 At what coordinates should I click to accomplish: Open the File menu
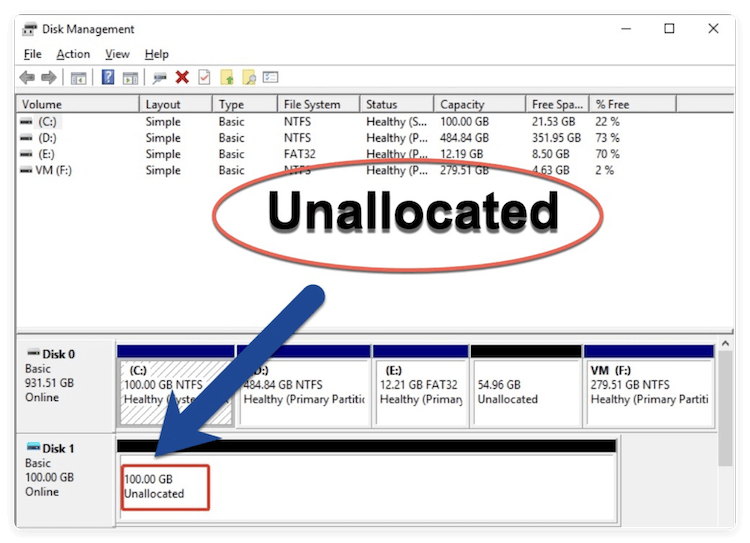click(x=33, y=54)
